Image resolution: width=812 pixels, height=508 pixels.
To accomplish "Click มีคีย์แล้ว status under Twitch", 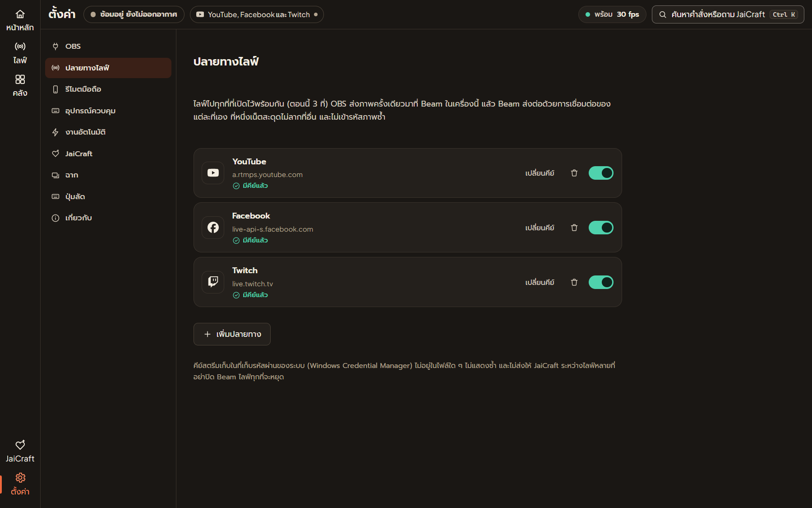I will (250, 295).
